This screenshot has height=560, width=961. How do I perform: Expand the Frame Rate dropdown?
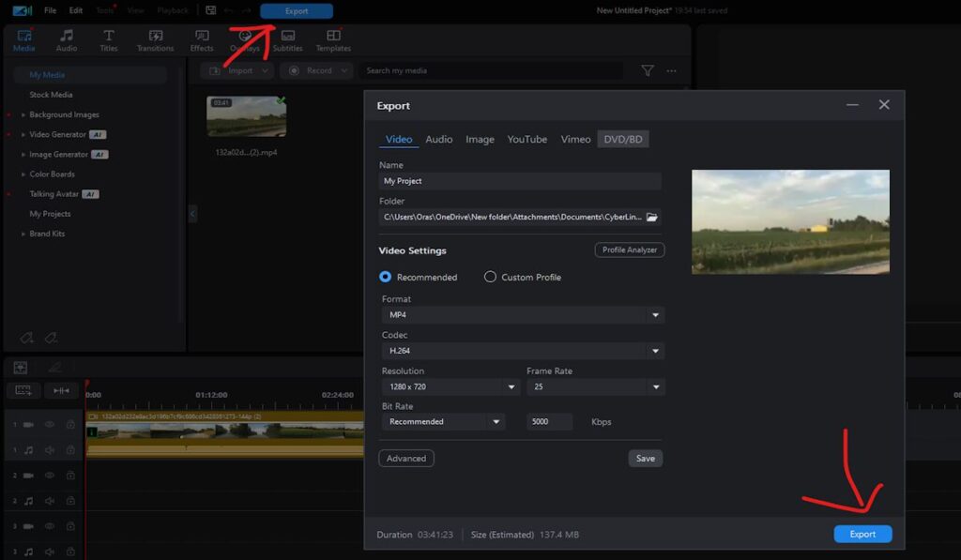[x=595, y=386]
